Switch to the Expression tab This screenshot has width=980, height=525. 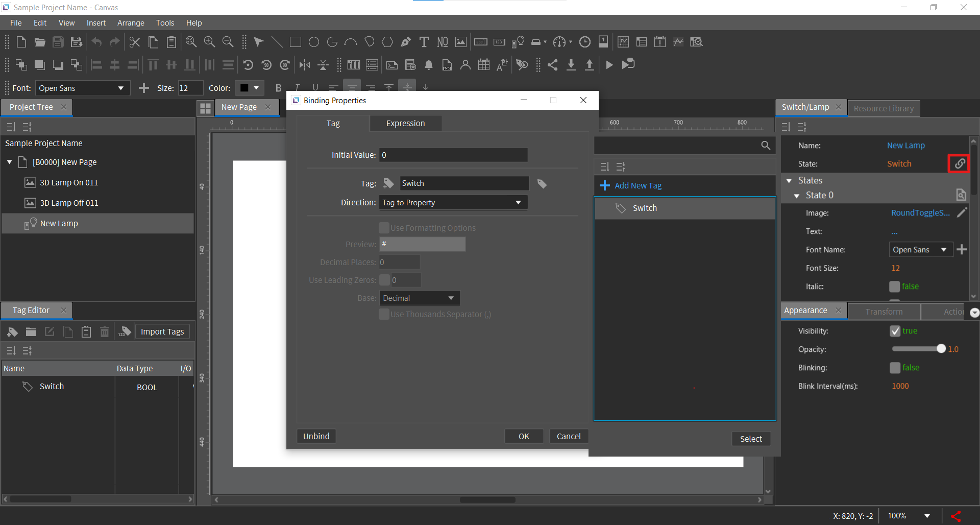(405, 124)
